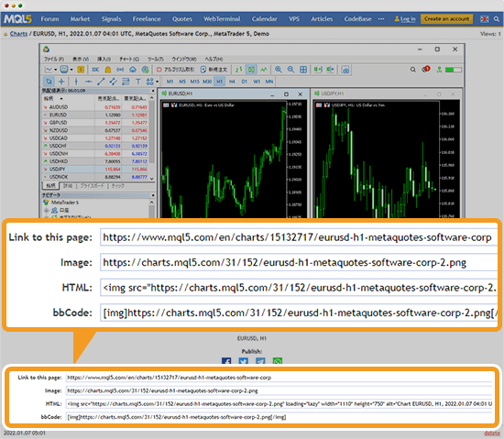
Task: Open the Signals page
Action: point(111,19)
